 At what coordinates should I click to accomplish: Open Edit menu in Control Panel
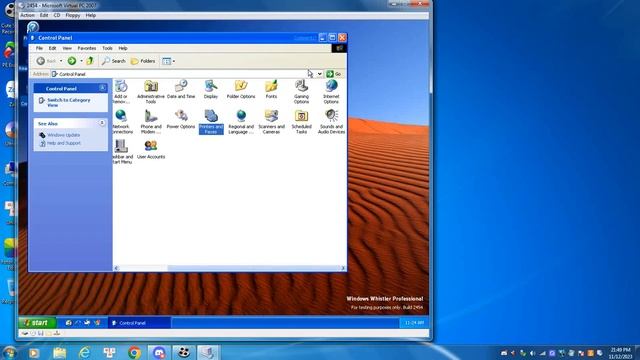pos(52,48)
